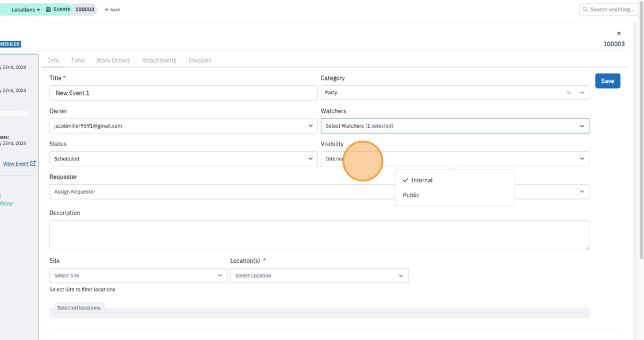Image resolution: width=644 pixels, height=340 pixels.
Task: Switch to the Time tab
Action: (78, 60)
